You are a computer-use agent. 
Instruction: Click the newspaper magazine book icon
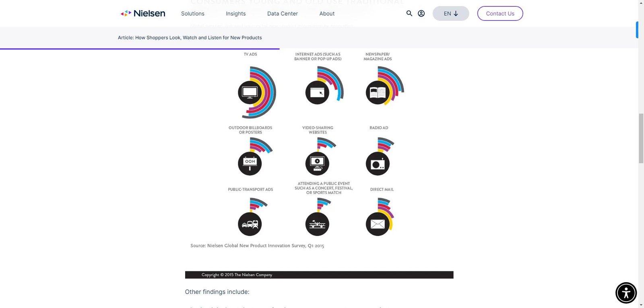(x=378, y=92)
